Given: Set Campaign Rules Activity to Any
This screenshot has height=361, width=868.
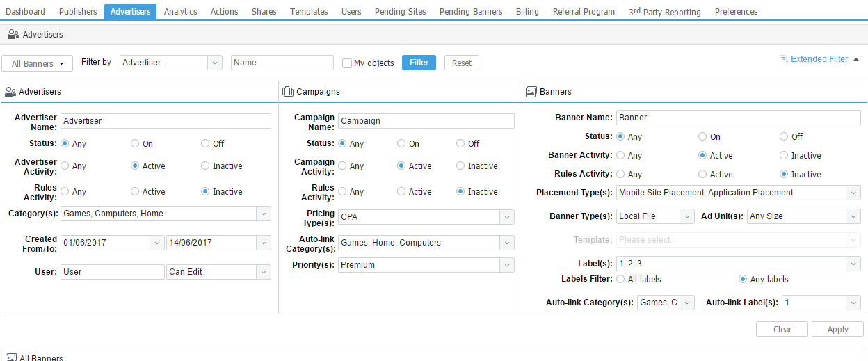Looking at the screenshot, I should tap(342, 192).
